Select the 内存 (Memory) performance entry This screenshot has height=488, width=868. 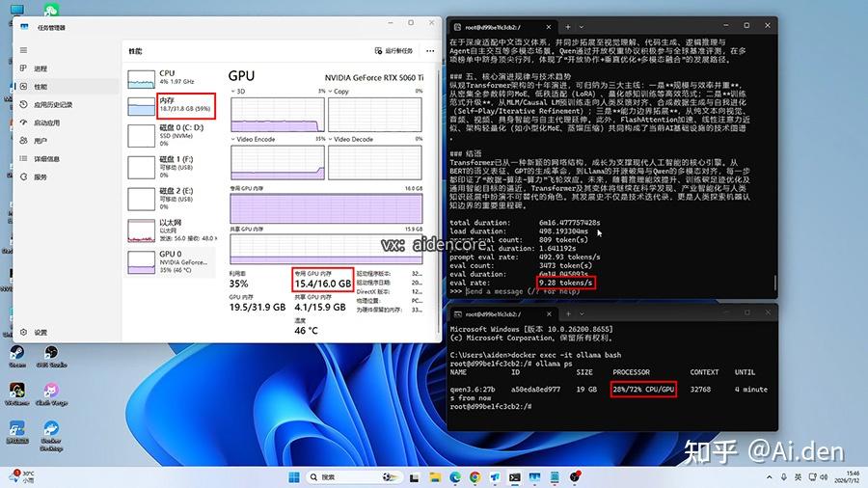coord(172,106)
